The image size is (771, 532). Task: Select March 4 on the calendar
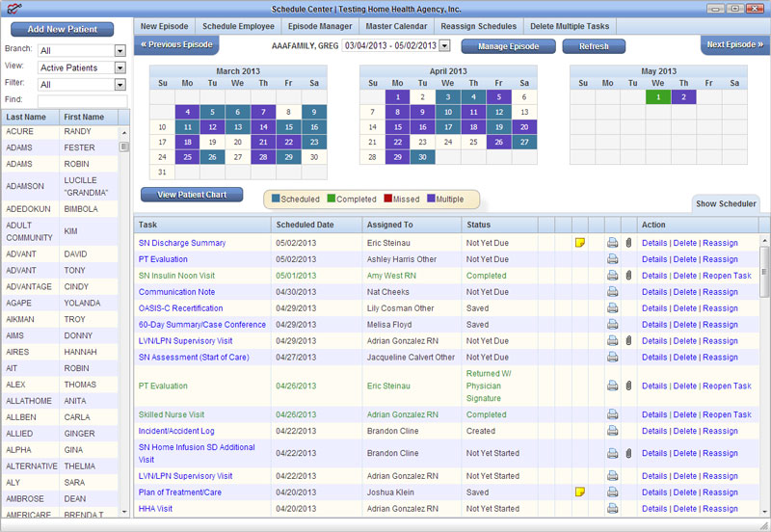pyautogui.click(x=187, y=112)
